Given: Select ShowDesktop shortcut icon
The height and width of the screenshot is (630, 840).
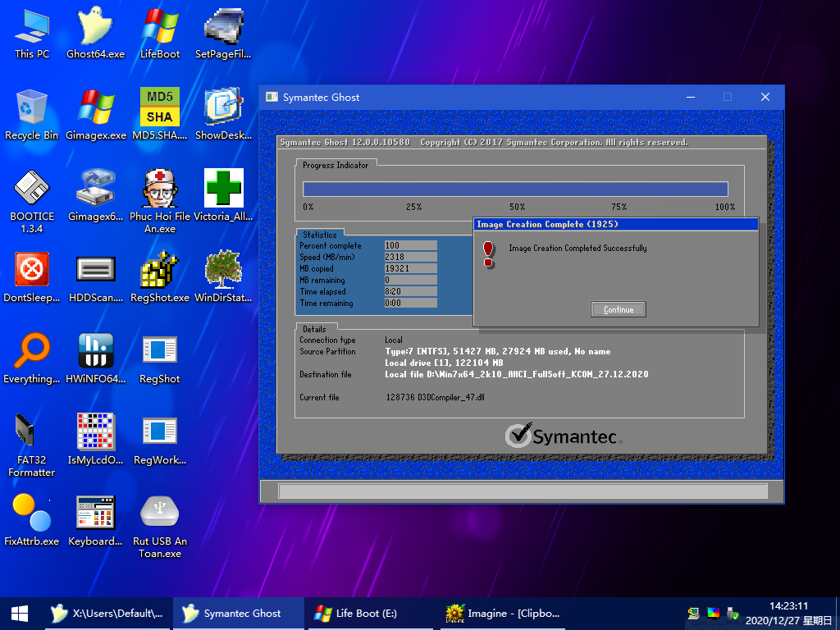Looking at the screenshot, I should (223, 115).
